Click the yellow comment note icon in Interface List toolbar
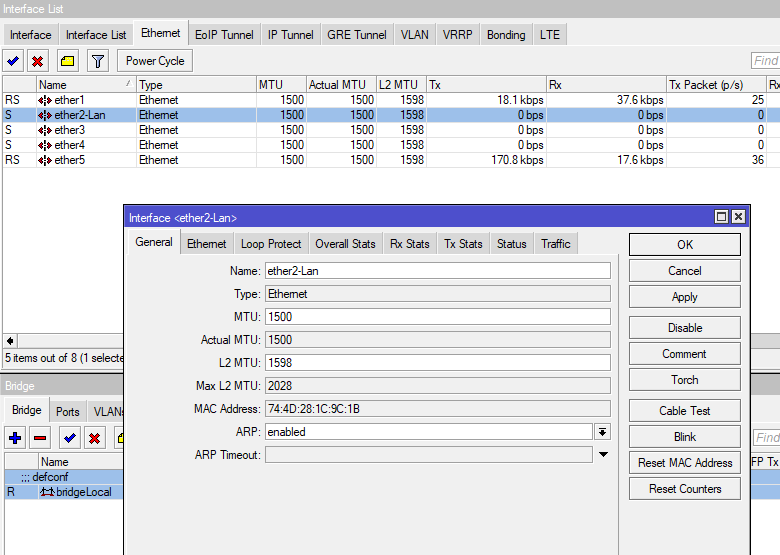 (x=68, y=61)
